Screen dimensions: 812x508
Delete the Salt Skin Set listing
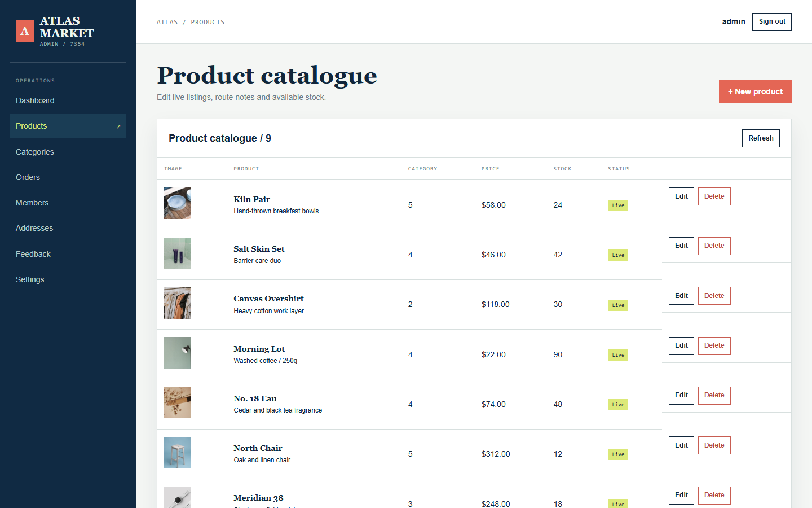[714, 246]
